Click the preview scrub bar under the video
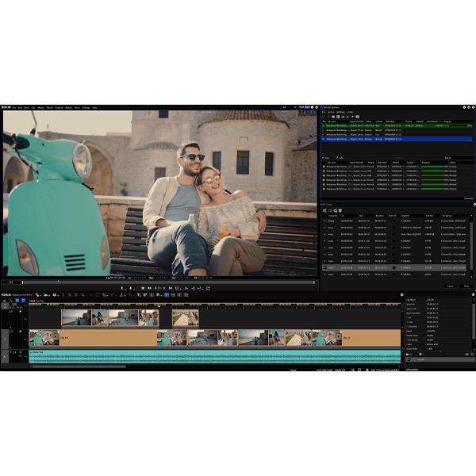The image size is (476, 476). pos(168,282)
